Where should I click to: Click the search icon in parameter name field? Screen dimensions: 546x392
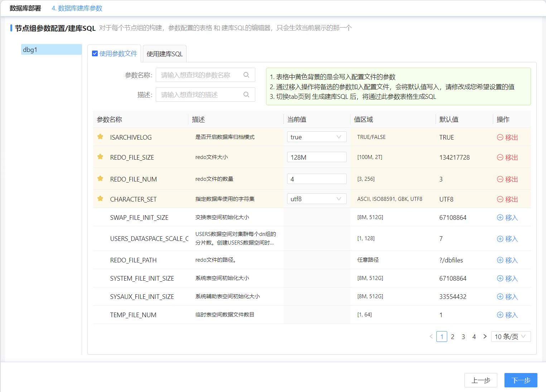tap(246, 75)
